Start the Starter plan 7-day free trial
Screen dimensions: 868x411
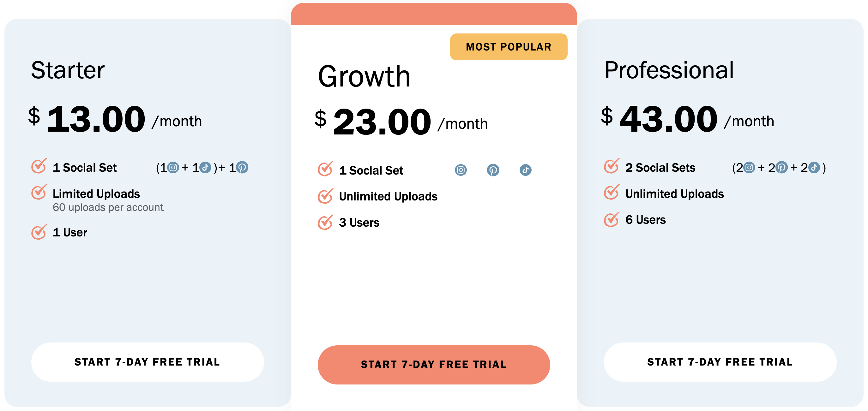point(148,362)
